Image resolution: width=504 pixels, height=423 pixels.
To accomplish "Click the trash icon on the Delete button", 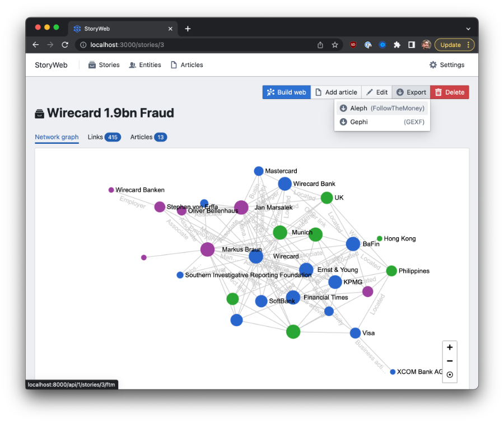I will (x=438, y=92).
